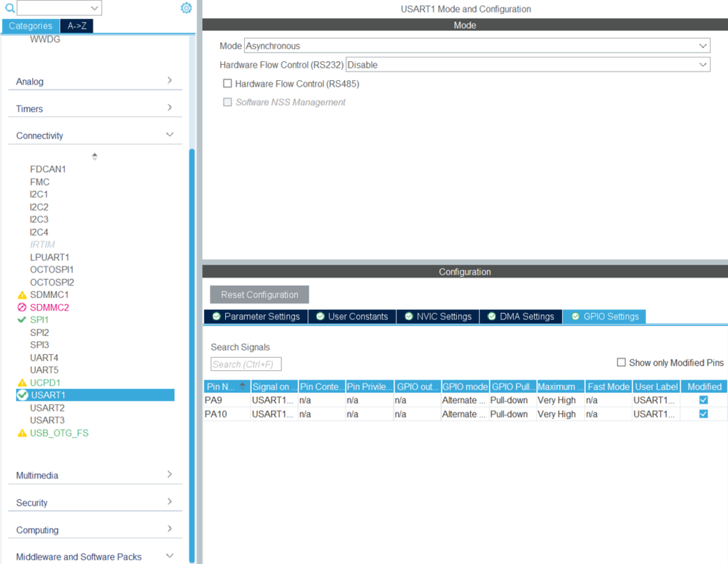Select LPUART1 peripheral

pyautogui.click(x=50, y=257)
